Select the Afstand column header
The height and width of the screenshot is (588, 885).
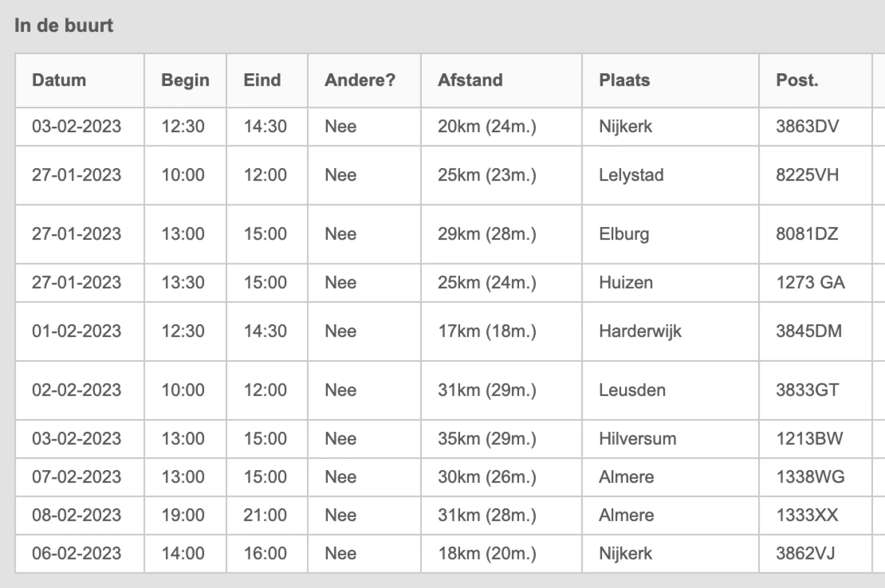click(x=470, y=80)
